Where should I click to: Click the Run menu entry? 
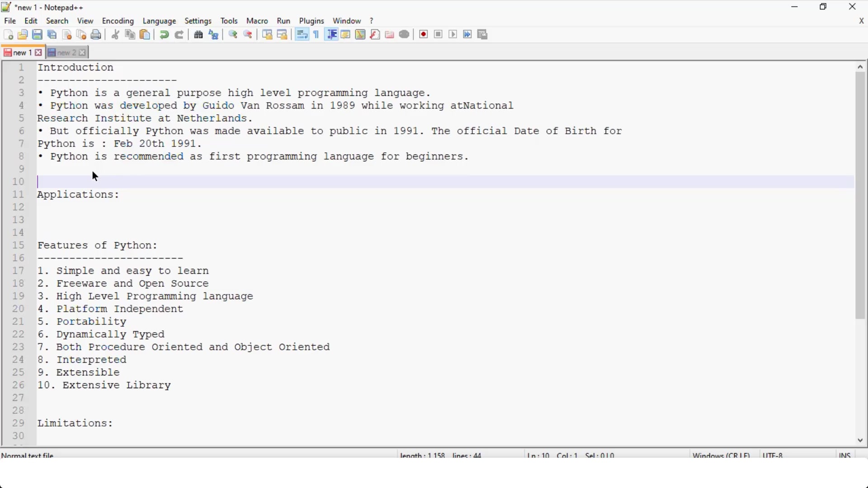(283, 21)
